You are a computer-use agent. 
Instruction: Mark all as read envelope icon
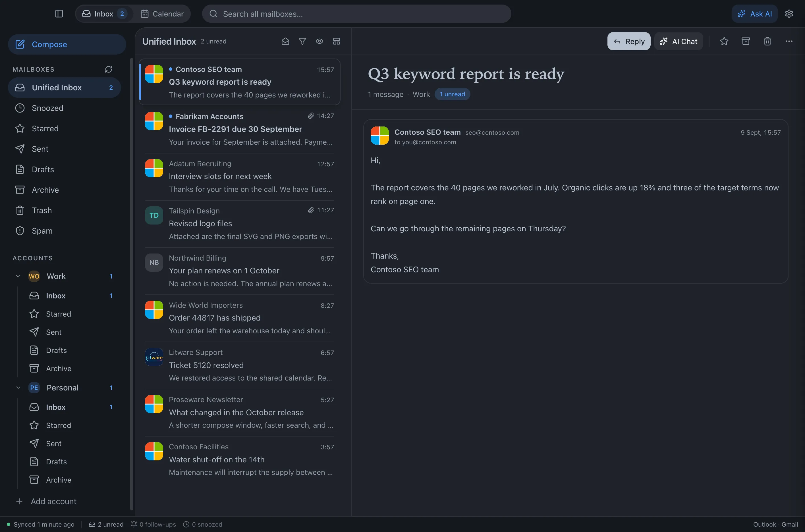[x=285, y=41]
